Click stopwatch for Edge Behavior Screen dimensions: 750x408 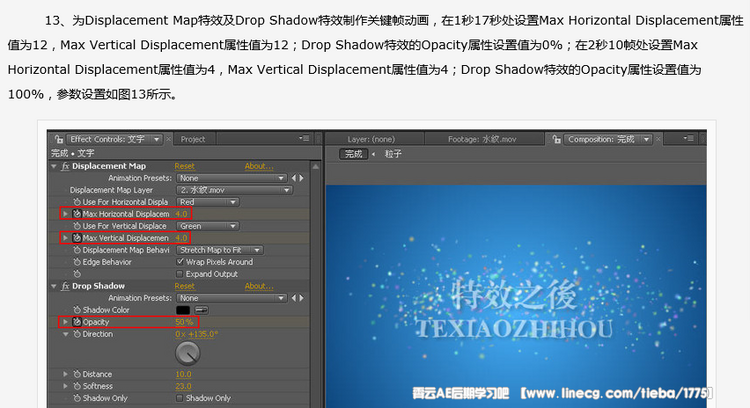tap(77, 262)
